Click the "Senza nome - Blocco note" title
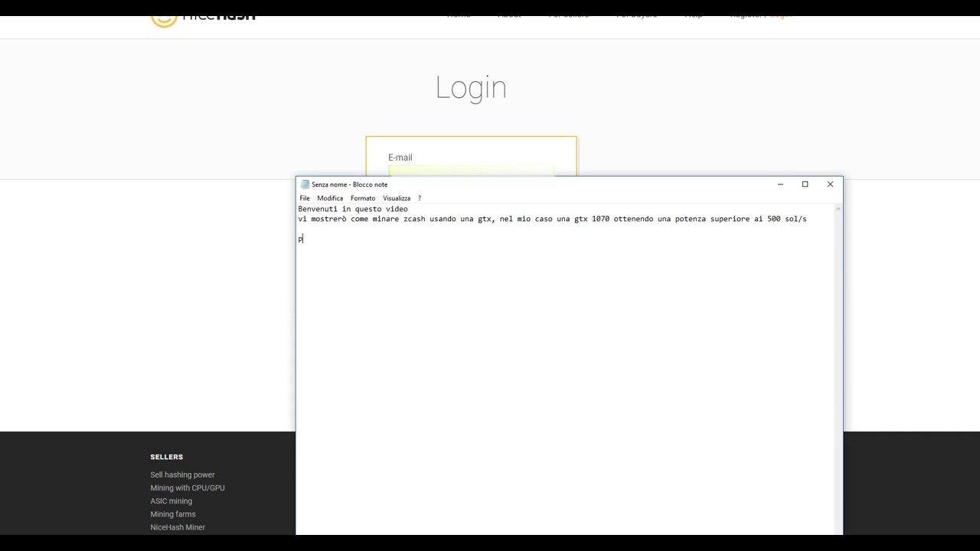This screenshot has height=551, width=980. click(349, 184)
